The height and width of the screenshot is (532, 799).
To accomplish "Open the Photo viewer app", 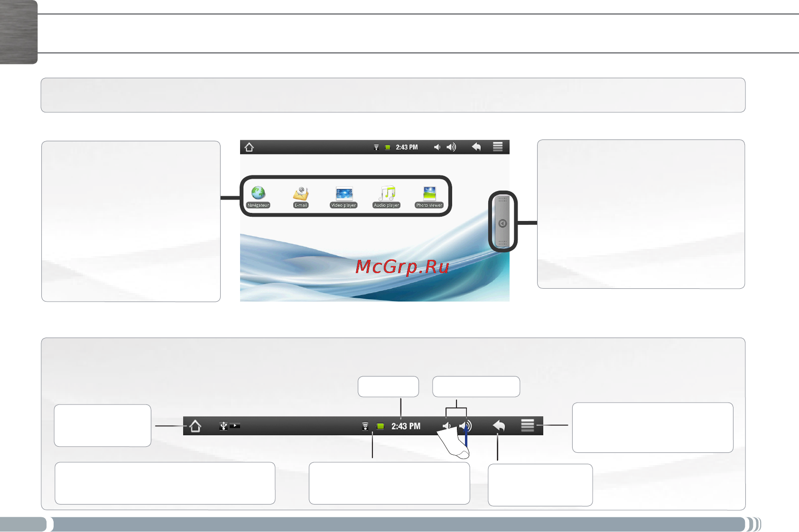I will 429,197.
